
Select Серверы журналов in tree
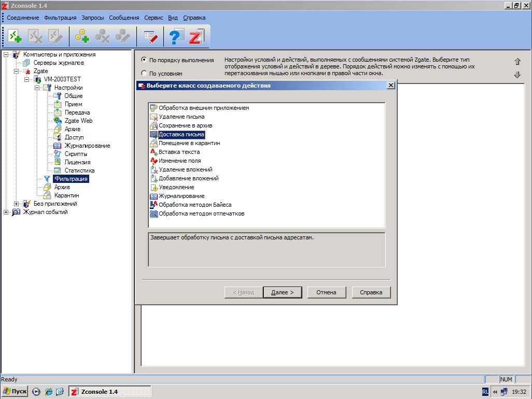click(x=59, y=63)
